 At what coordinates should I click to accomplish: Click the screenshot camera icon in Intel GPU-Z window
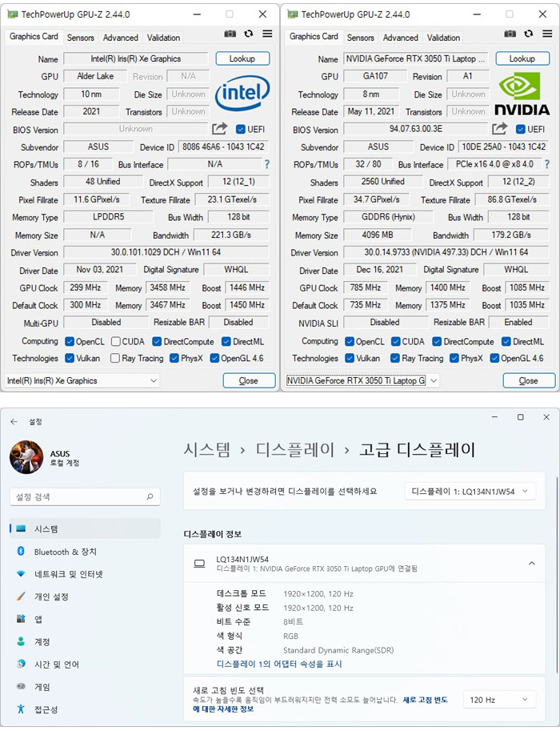click(x=230, y=34)
